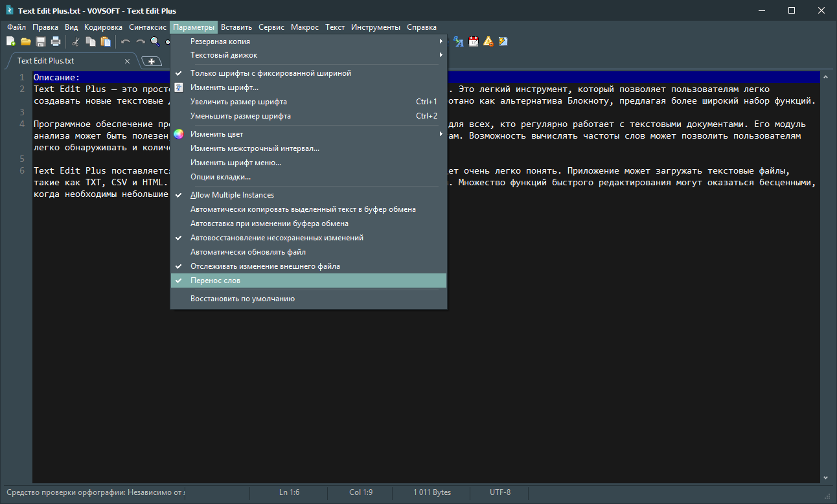Toggle 'Автоматически обновлять файл' option
837x504 pixels.
click(247, 252)
